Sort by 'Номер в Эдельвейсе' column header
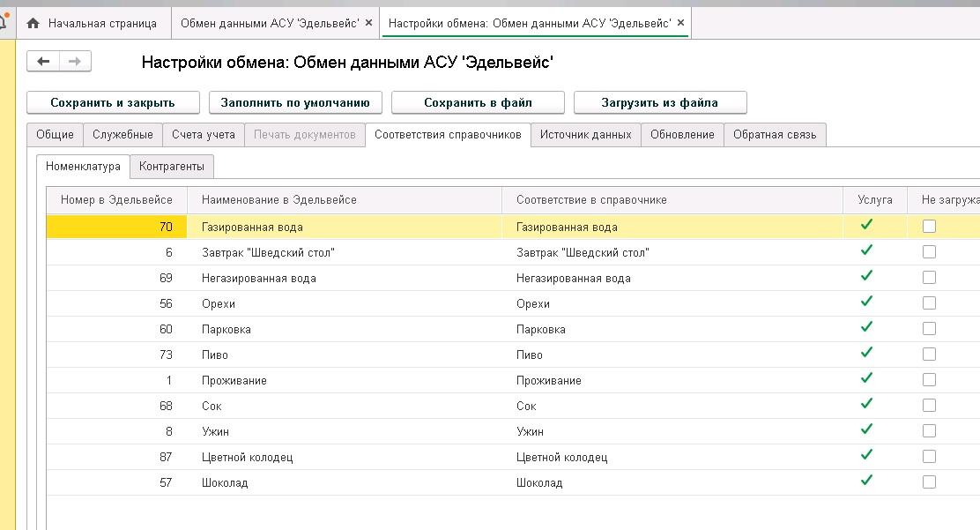The width and height of the screenshot is (980, 530). coord(116,199)
